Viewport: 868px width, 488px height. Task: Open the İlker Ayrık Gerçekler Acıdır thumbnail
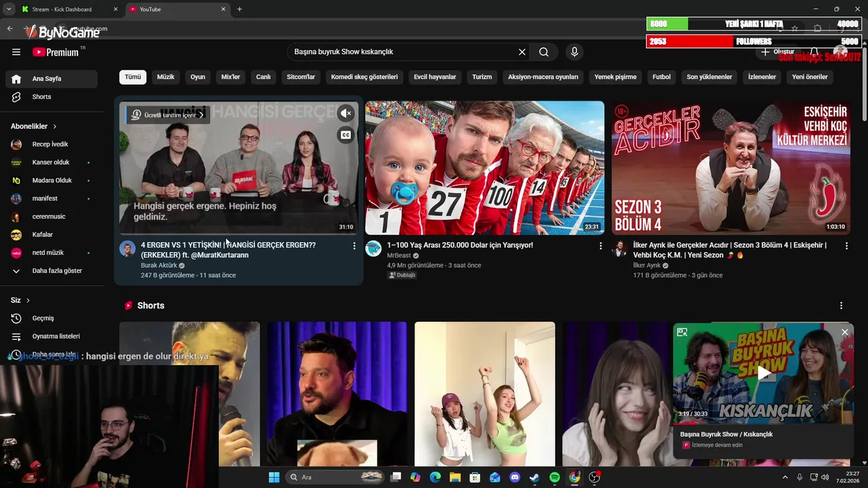coord(731,168)
